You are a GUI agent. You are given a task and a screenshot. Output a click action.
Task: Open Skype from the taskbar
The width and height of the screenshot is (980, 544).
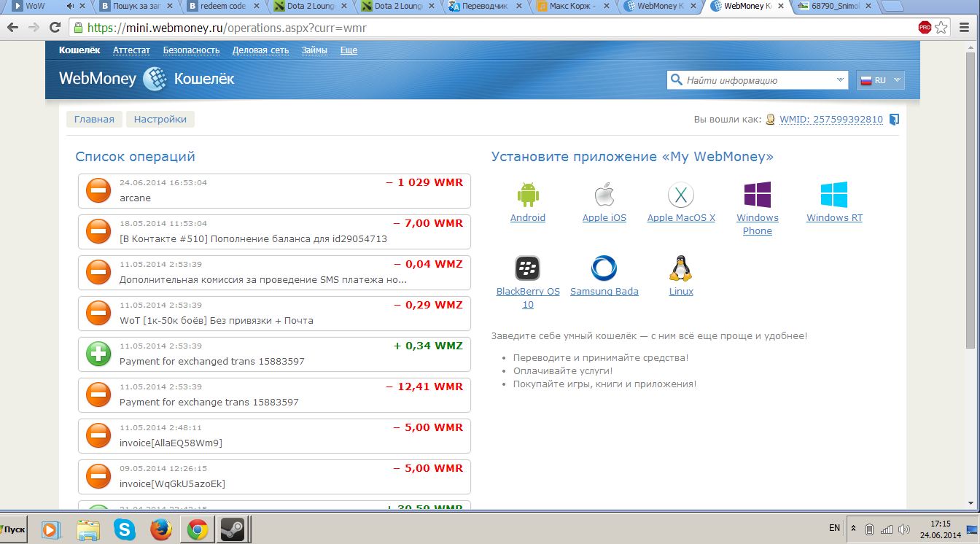(x=125, y=529)
